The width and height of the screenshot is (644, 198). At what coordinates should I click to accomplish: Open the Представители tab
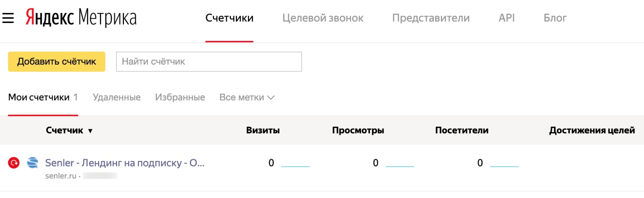click(x=431, y=18)
